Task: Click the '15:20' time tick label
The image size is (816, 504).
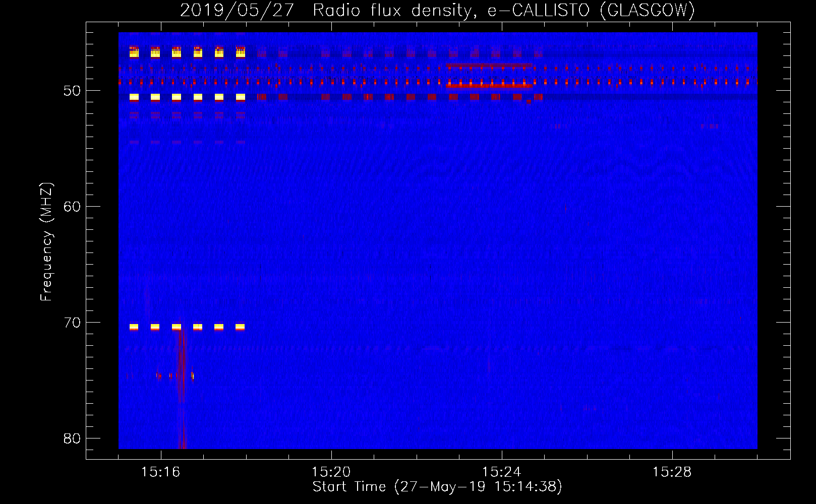Action: 331,472
